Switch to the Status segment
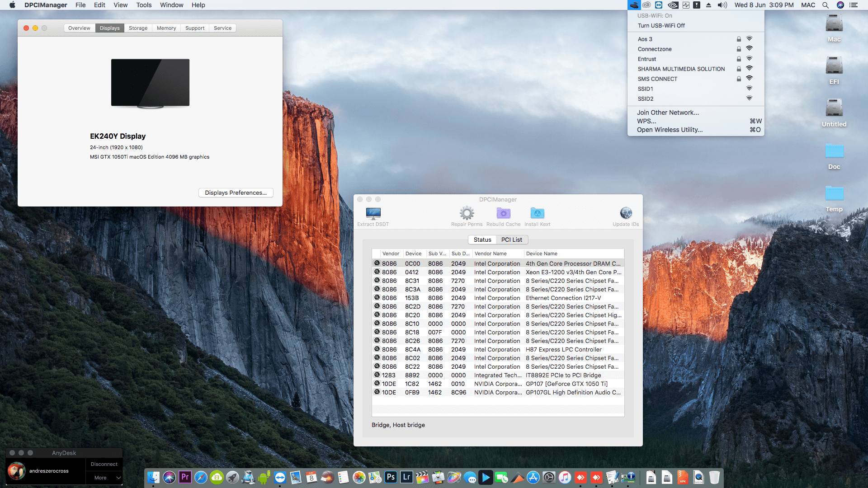Viewport: 868px width, 488px height. pos(482,240)
